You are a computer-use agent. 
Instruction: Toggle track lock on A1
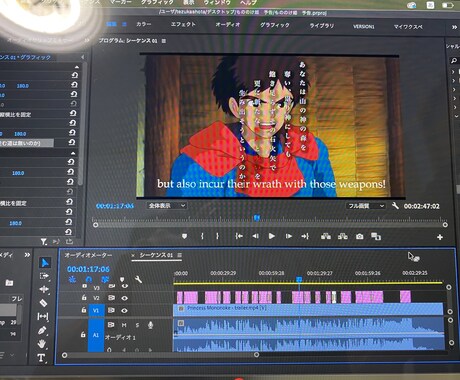tap(83, 334)
